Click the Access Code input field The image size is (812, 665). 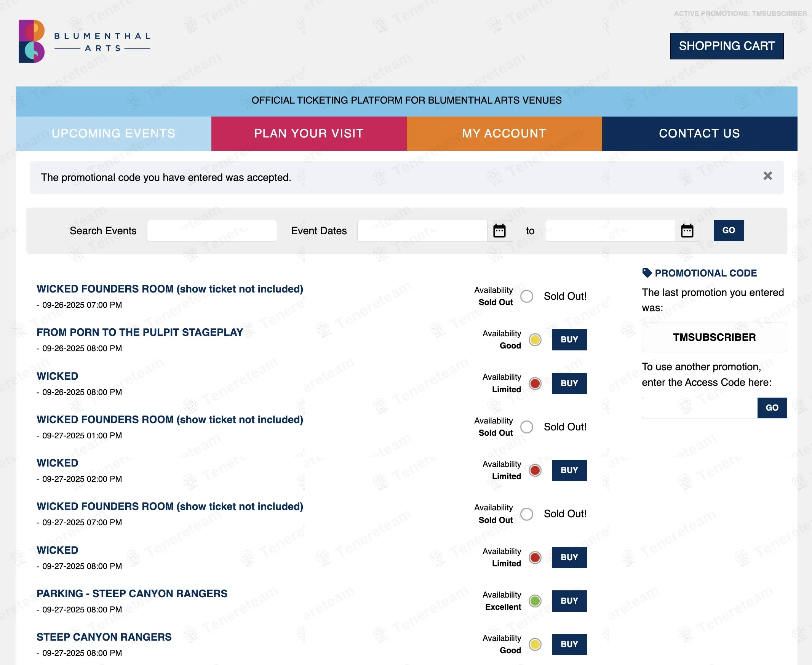(699, 408)
